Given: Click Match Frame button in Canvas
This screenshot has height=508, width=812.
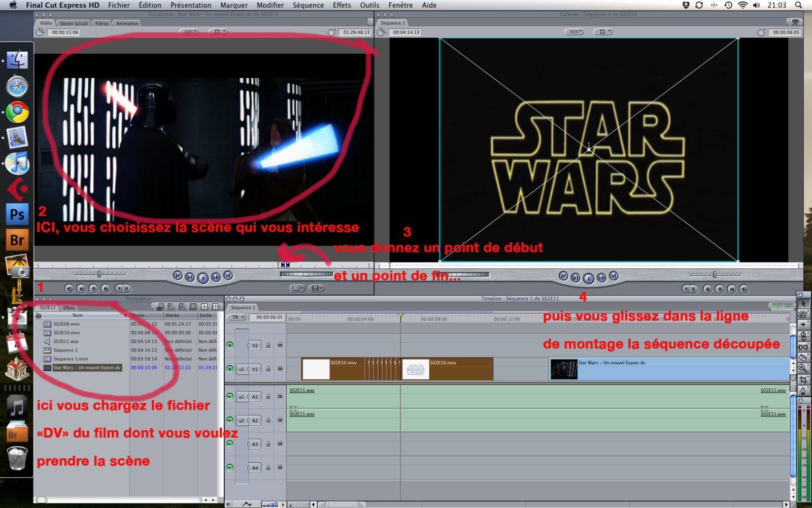Looking at the screenshot, I should [x=744, y=289].
